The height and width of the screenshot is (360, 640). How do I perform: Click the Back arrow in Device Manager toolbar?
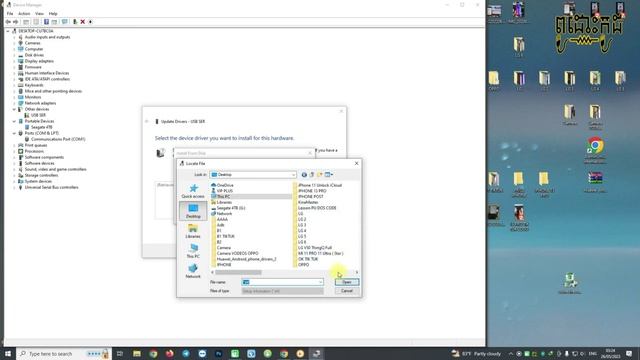pos(8,22)
